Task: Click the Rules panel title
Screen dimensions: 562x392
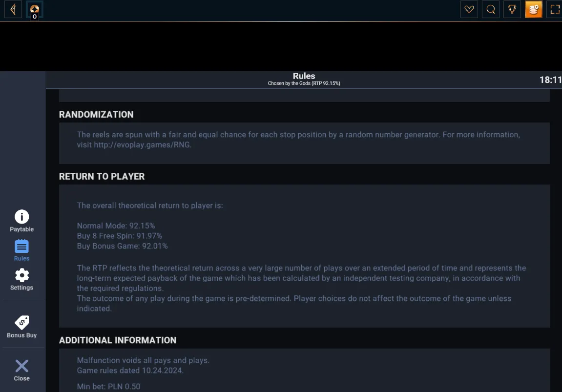Action: point(304,76)
